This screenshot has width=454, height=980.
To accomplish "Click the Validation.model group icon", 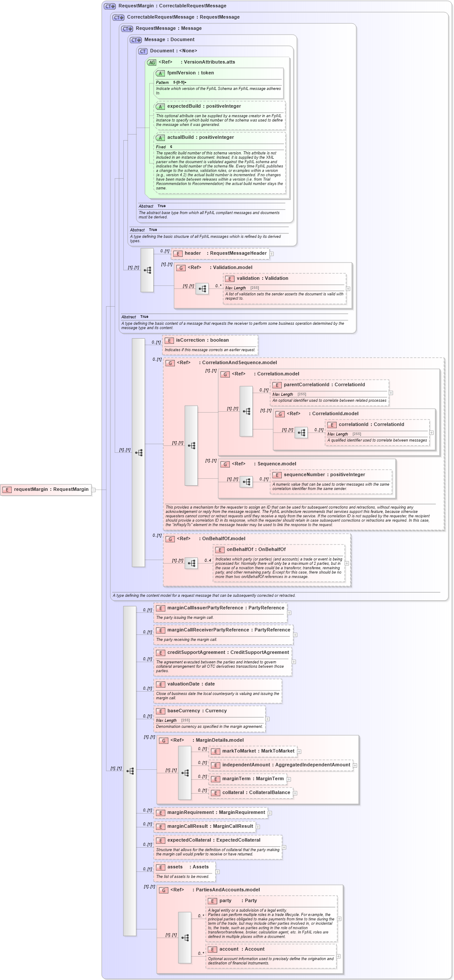I will click(x=181, y=268).
